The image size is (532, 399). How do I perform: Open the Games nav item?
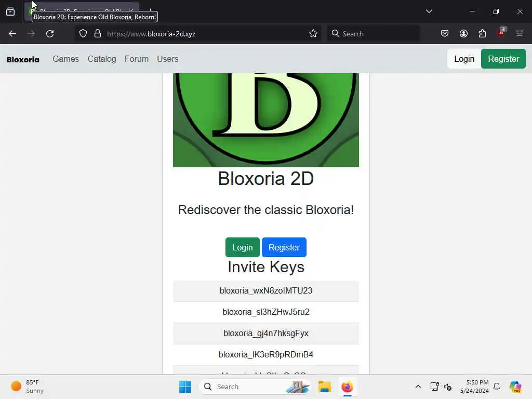[66, 59]
